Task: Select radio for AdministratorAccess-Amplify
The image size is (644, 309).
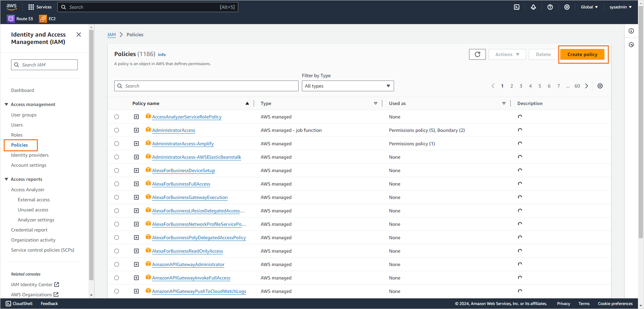Action: coord(117,144)
